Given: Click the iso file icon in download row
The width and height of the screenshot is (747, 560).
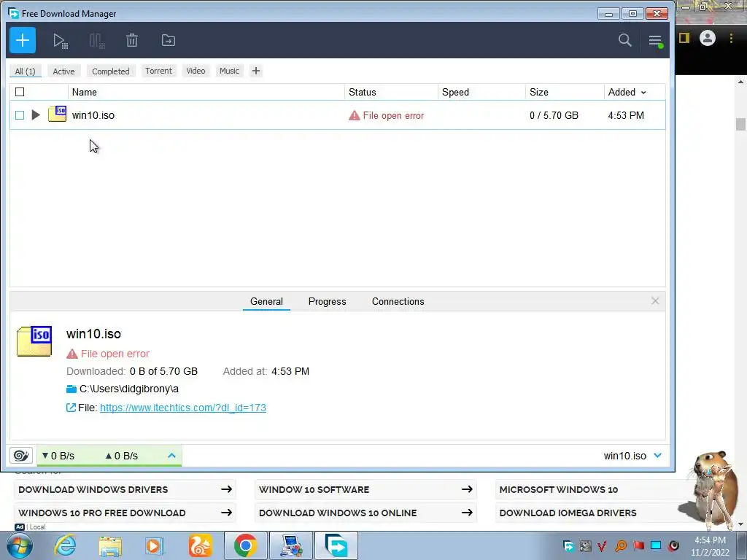Looking at the screenshot, I should click(x=57, y=114).
